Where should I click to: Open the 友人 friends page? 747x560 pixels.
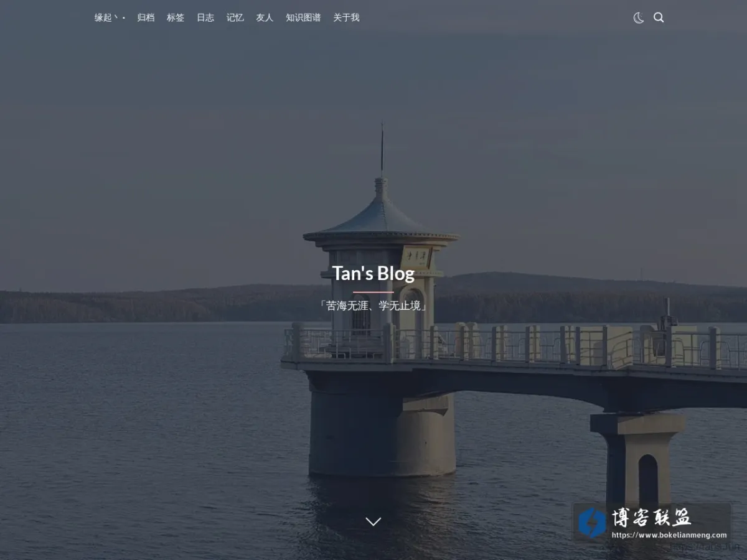coord(265,18)
